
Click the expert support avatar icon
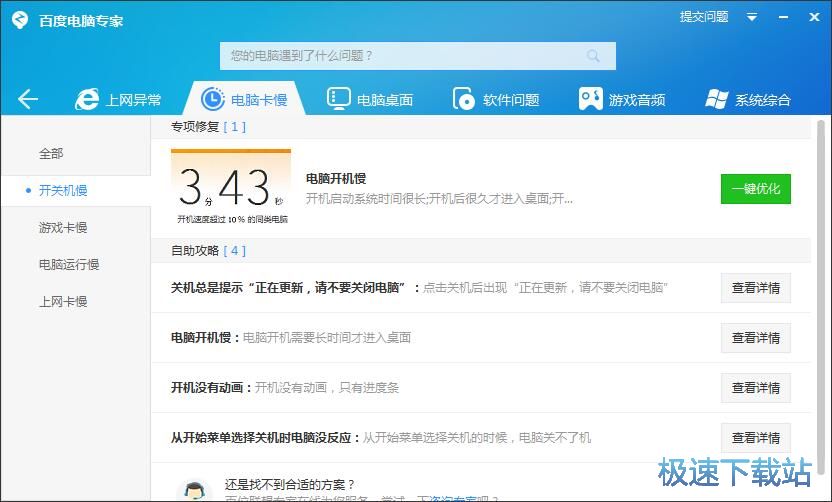pyautogui.click(x=194, y=490)
